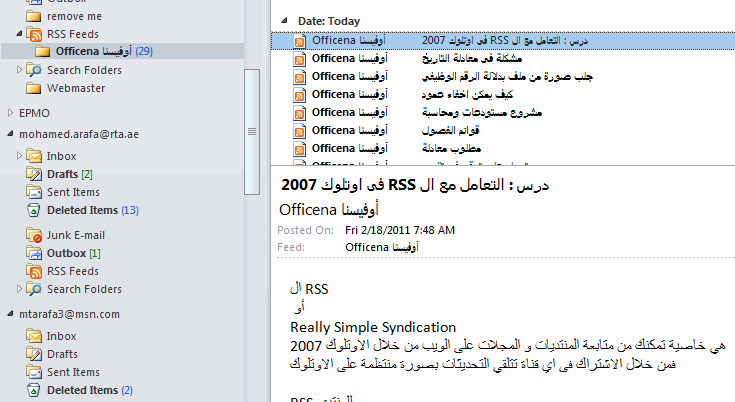Click RSS icon of 'جلب صورة من ملف' row

coord(300,77)
